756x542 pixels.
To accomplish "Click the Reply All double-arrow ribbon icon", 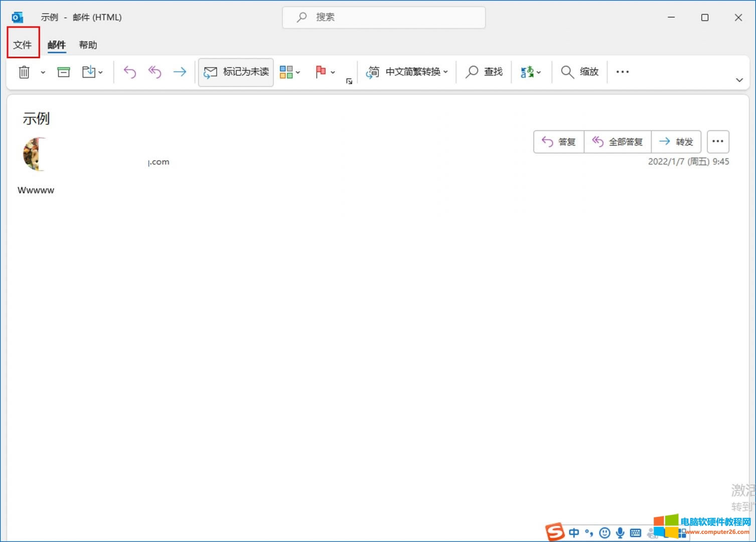I will tap(155, 72).
